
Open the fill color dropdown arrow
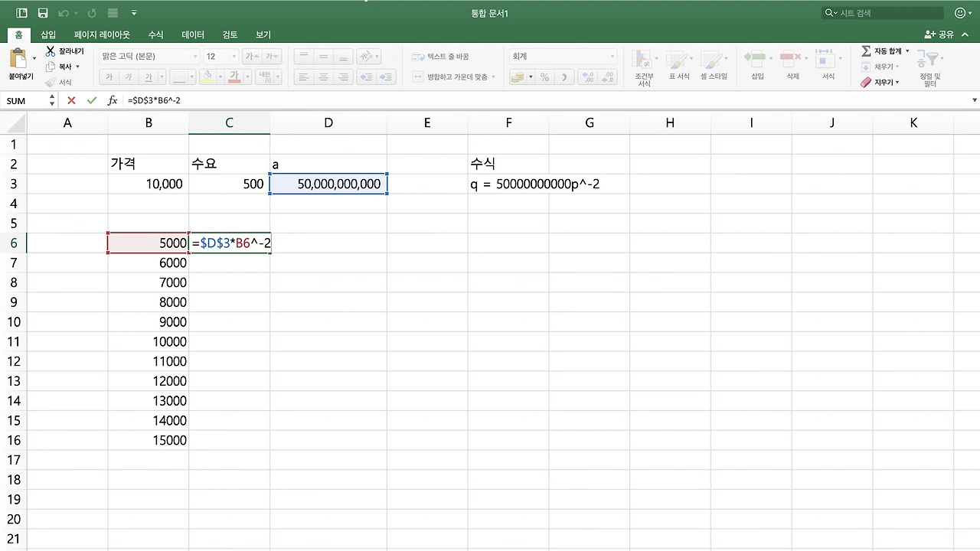[220, 77]
